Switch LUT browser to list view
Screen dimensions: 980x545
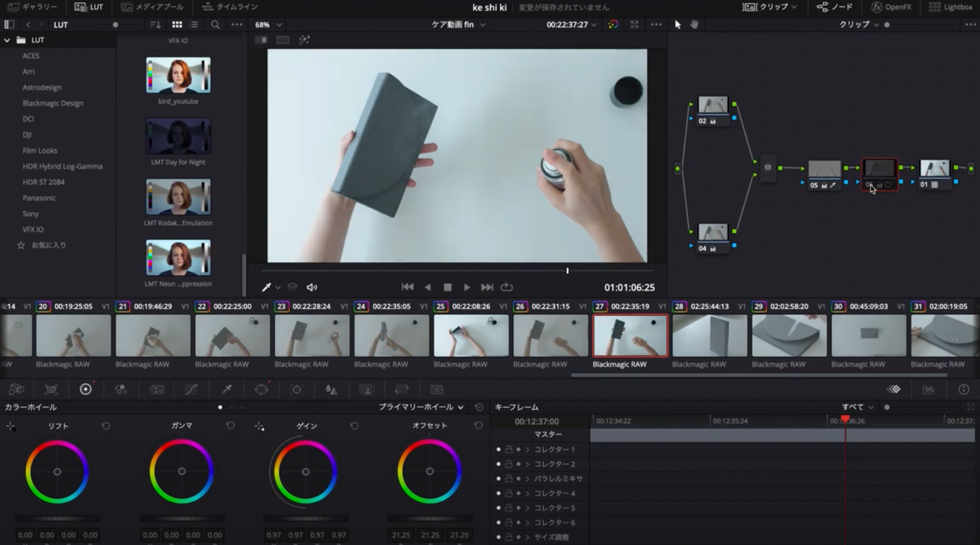pyautogui.click(x=194, y=25)
